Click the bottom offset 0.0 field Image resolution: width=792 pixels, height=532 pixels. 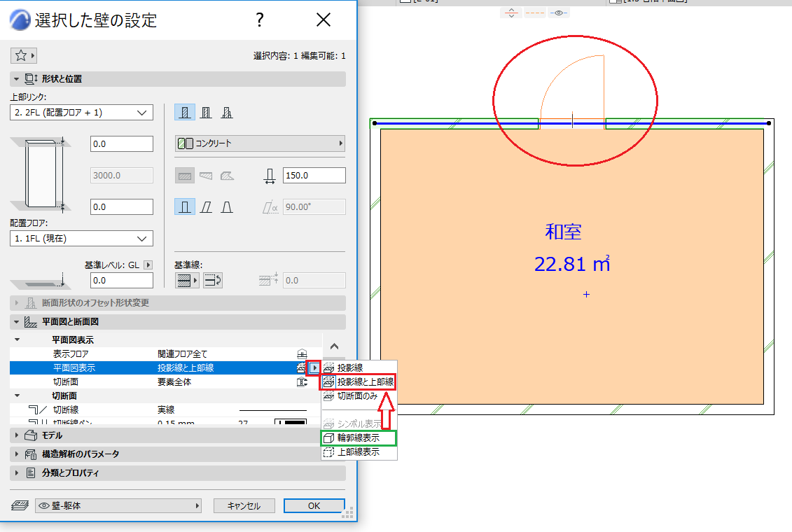(x=122, y=207)
